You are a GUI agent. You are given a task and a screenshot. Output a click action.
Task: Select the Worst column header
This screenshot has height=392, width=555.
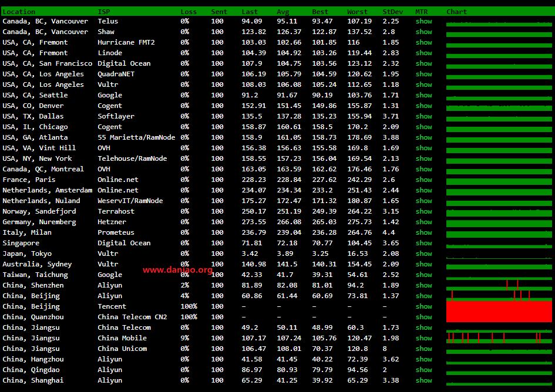tap(357, 12)
